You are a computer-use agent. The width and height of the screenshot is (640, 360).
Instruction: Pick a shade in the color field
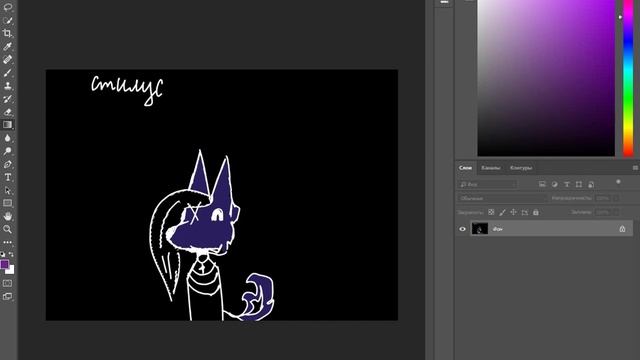tap(546, 78)
